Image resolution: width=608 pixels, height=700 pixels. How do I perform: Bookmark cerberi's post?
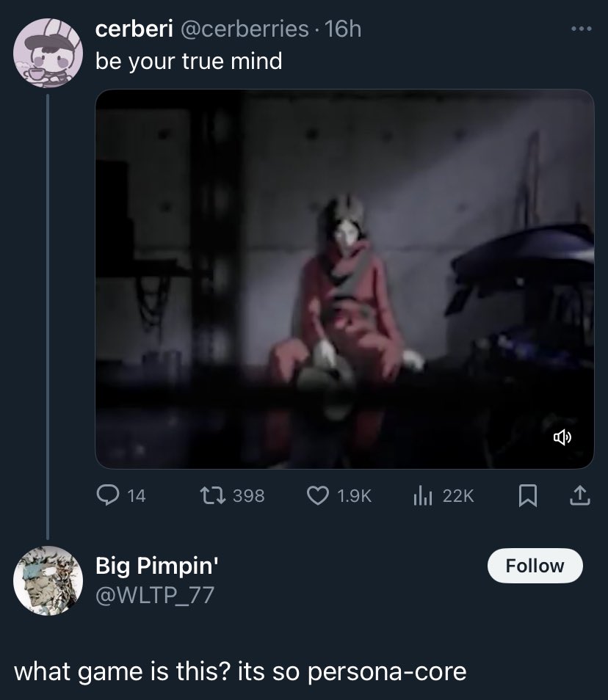(x=527, y=496)
